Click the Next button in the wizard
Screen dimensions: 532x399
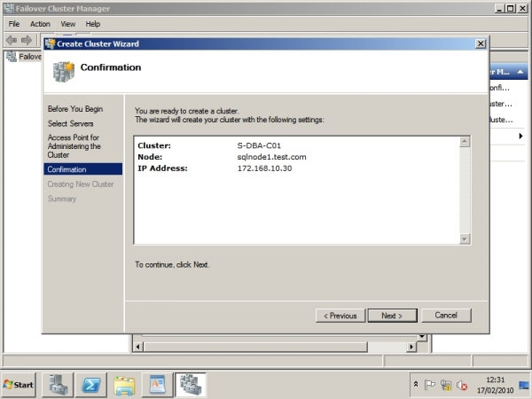pyautogui.click(x=392, y=316)
